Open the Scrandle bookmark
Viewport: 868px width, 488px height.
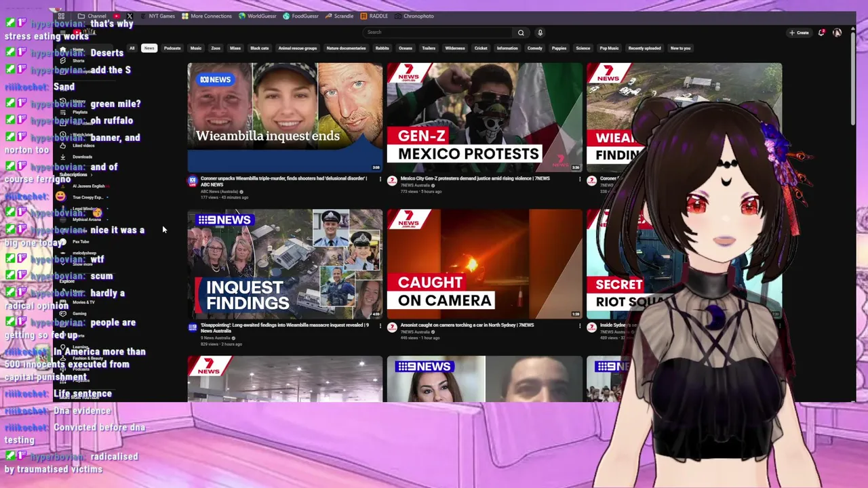coord(339,16)
